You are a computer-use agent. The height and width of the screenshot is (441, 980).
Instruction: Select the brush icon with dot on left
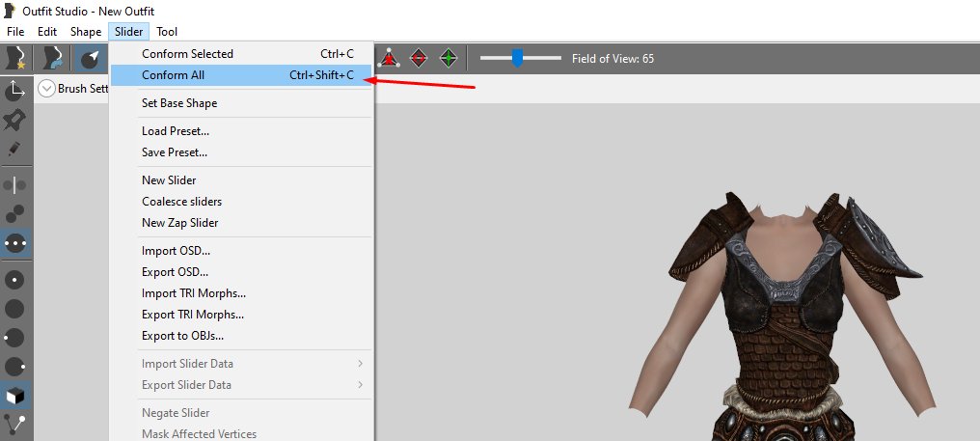click(x=14, y=337)
